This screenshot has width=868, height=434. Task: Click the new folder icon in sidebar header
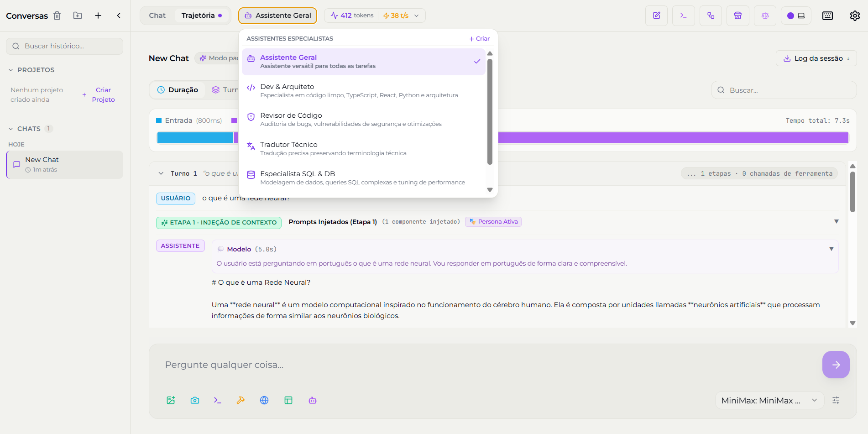[78, 16]
